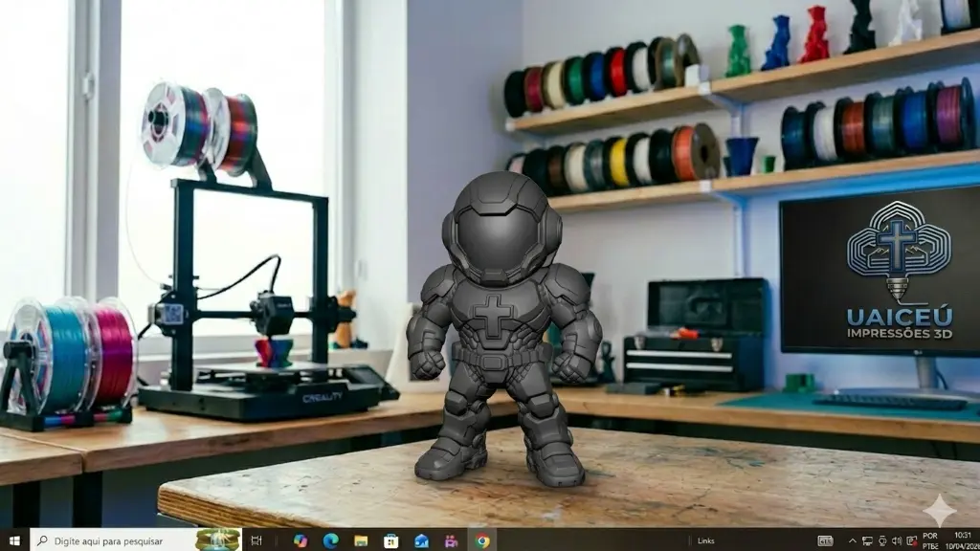Viewport: 980px width, 551px height.
Task: Launch Microsoft Copilot from the taskbar
Action: [301, 540]
